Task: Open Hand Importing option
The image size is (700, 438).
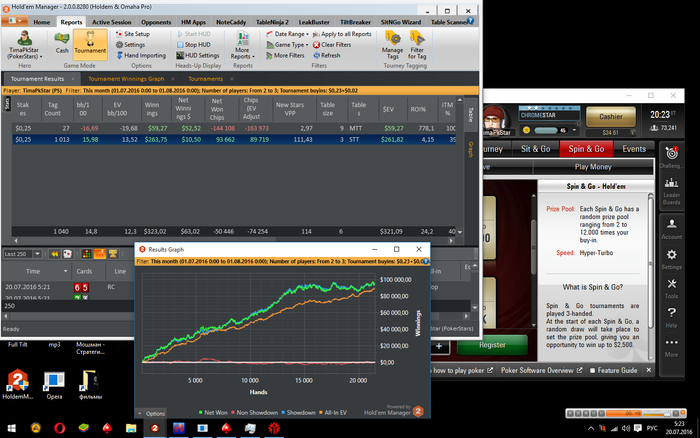Action: (141, 55)
